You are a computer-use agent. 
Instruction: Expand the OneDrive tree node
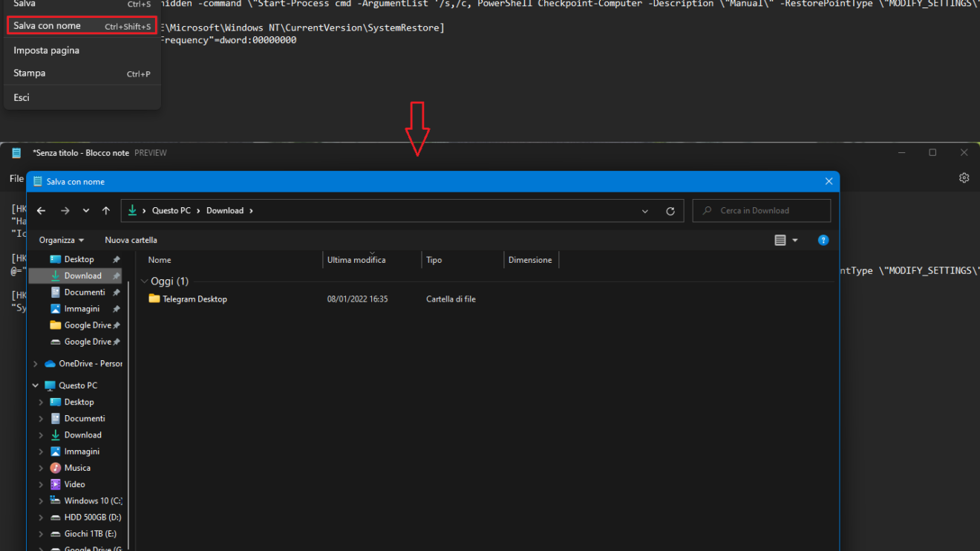(35, 364)
